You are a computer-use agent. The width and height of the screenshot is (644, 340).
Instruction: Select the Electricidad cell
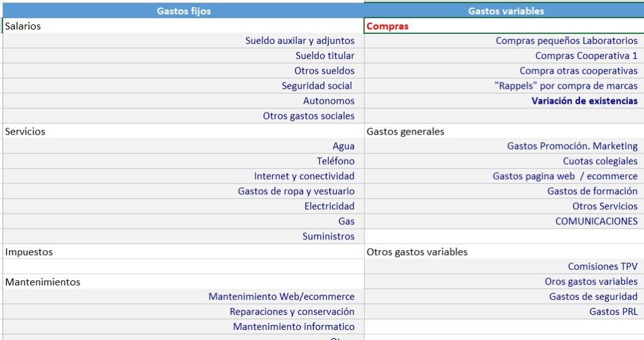coord(184,206)
